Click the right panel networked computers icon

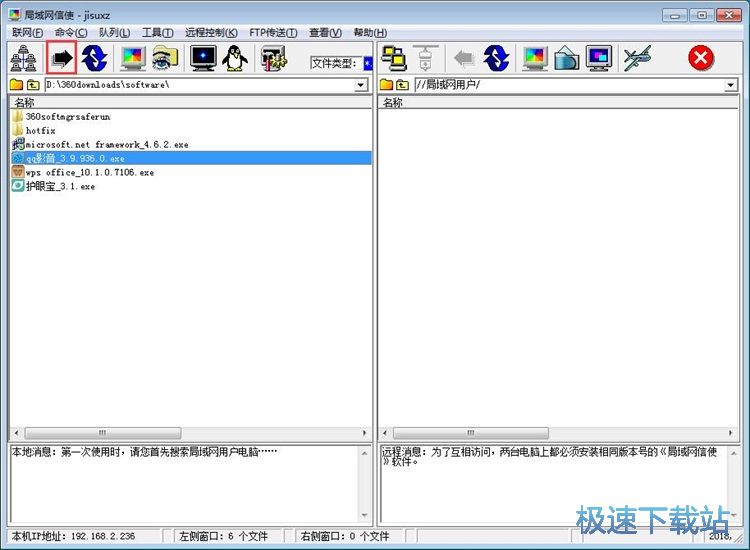[394, 58]
